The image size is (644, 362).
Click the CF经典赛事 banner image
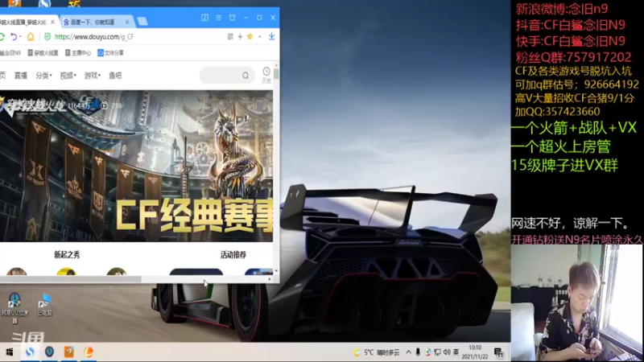point(136,166)
